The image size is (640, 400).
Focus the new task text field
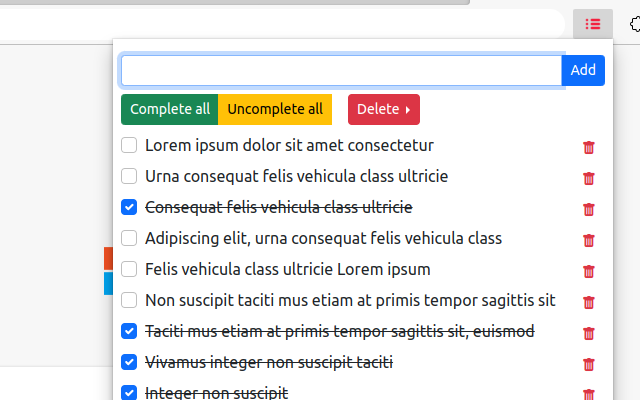tap(341, 70)
